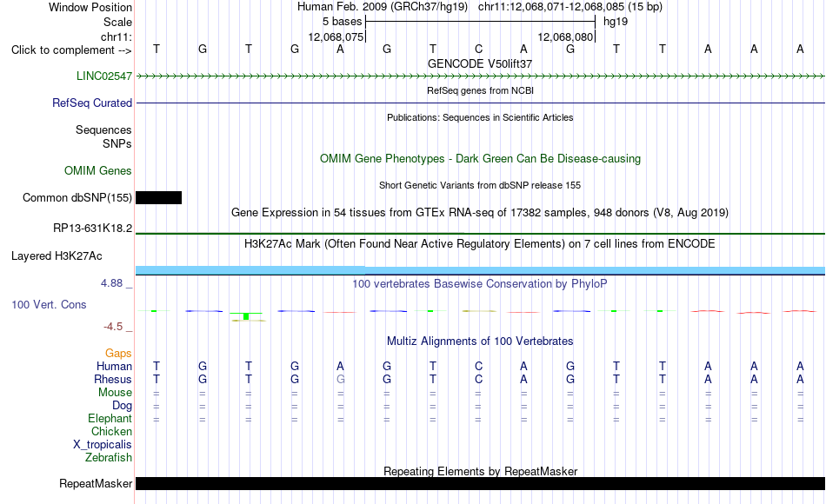Click the '5 bases' scale text
This screenshot has width=826, height=504.
point(343,22)
